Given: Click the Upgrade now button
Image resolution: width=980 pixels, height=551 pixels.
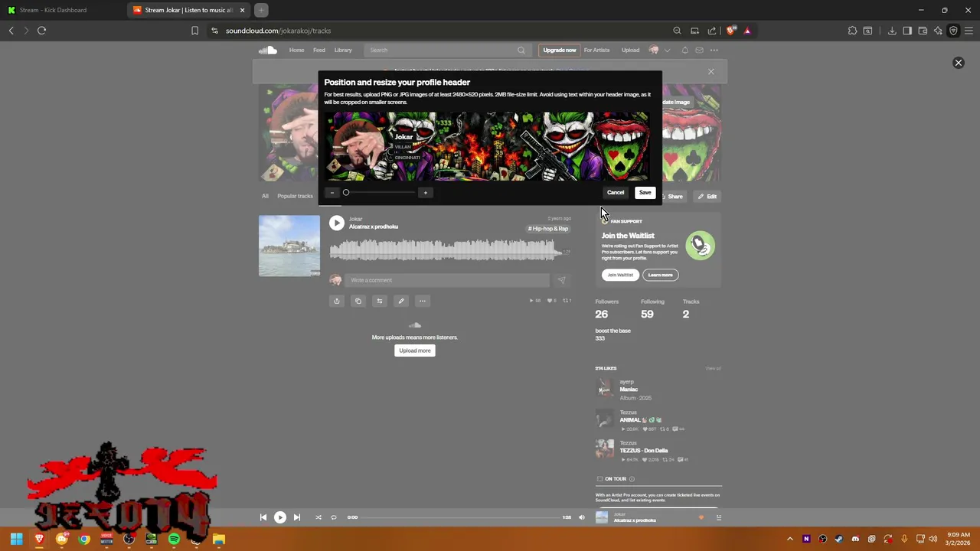Looking at the screenshot, I should pyautogui.click(x=559, y=51).
